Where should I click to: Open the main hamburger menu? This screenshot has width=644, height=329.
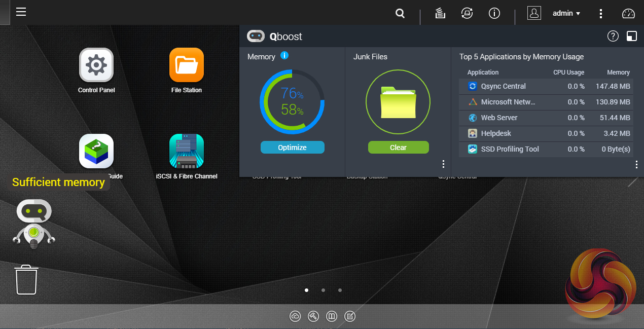point(21,12)
